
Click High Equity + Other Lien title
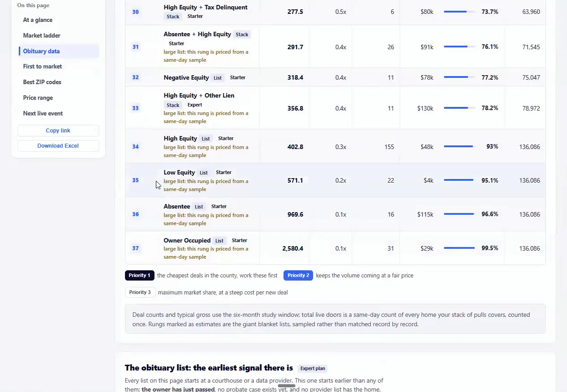pos(199,95)
